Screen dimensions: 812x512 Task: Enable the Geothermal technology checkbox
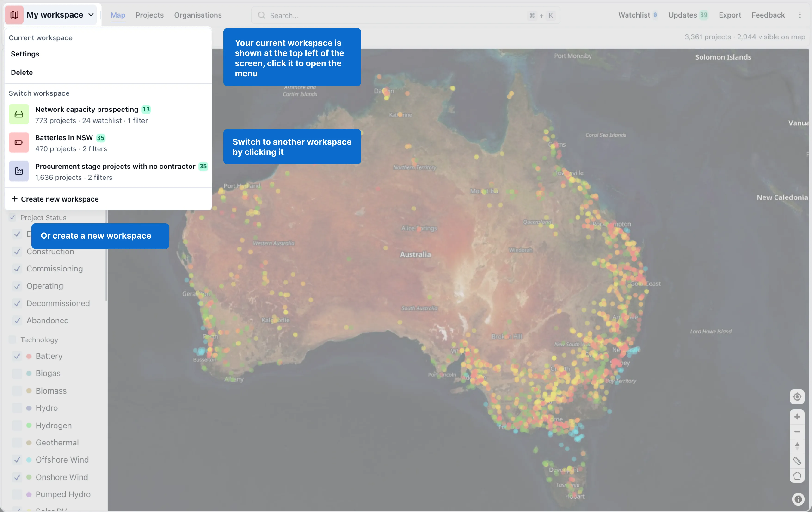tap(17, 443)
